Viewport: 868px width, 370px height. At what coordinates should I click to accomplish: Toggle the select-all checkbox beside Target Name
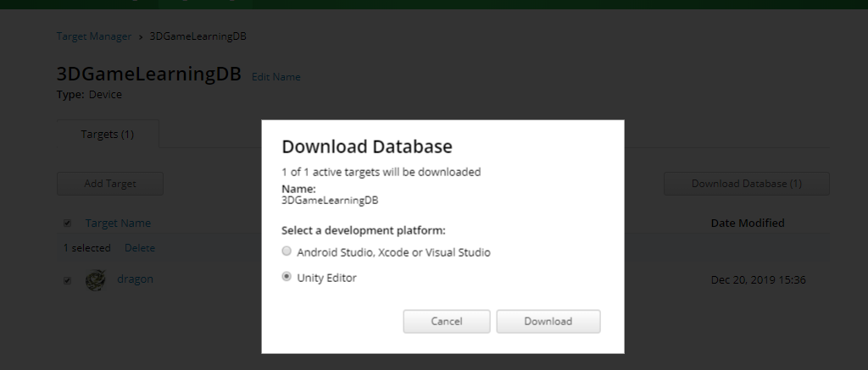click(x=67, y=224)
